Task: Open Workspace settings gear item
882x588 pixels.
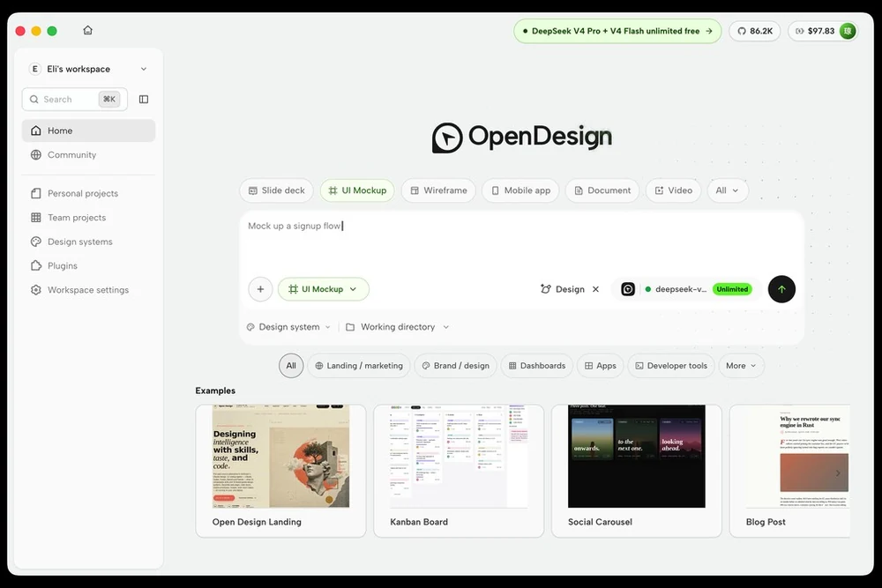Action: 80,290
